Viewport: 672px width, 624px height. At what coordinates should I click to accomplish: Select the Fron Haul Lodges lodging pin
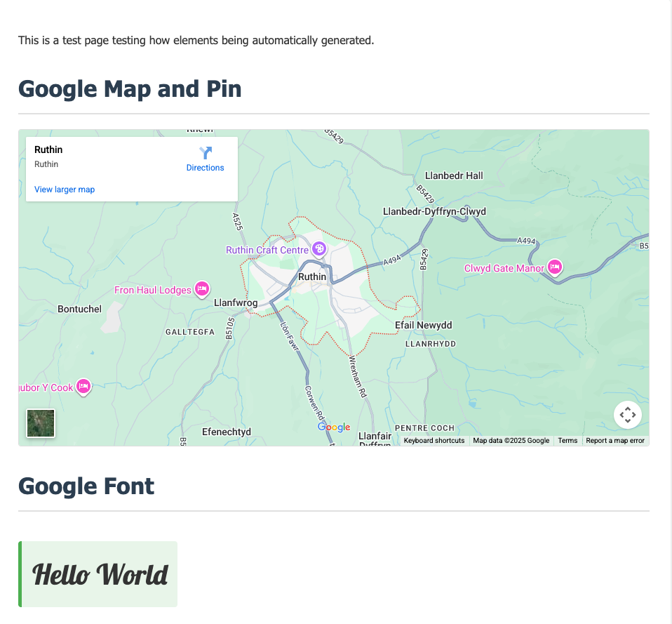[201, 289]
